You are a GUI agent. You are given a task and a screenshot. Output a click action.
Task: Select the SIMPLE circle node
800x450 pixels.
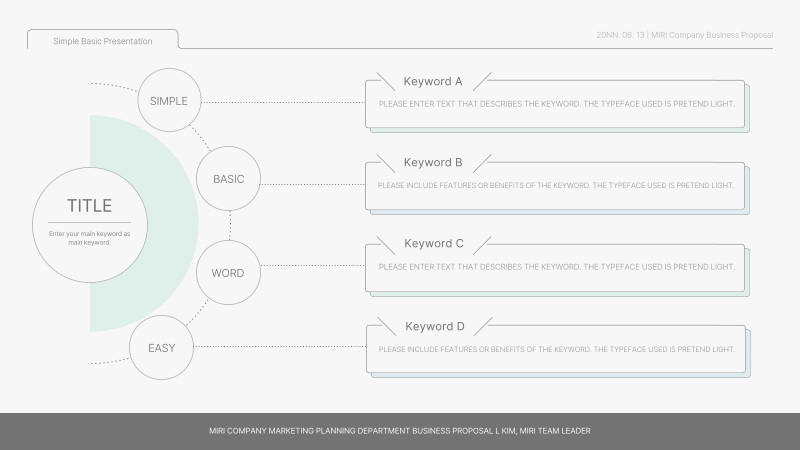point(169,100)
